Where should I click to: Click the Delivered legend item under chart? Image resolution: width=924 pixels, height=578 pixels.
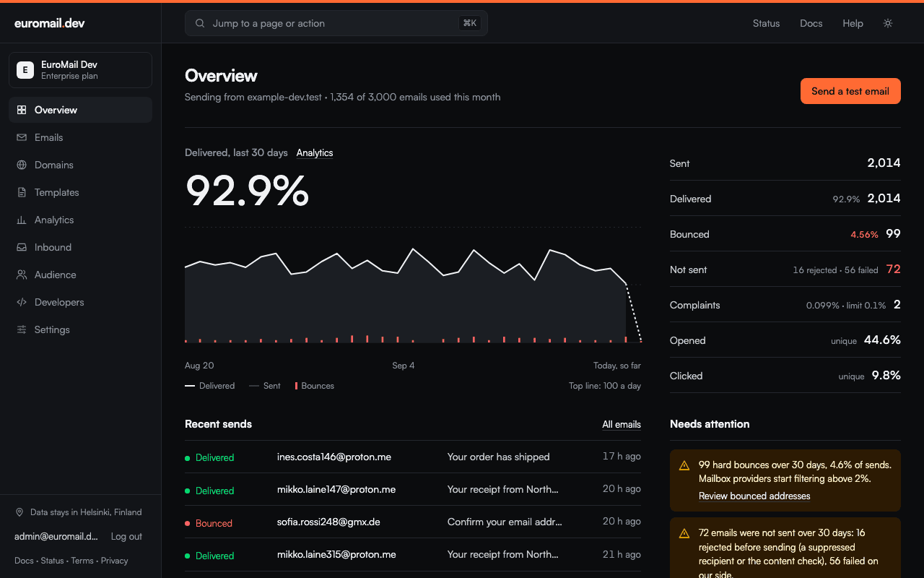210,386
